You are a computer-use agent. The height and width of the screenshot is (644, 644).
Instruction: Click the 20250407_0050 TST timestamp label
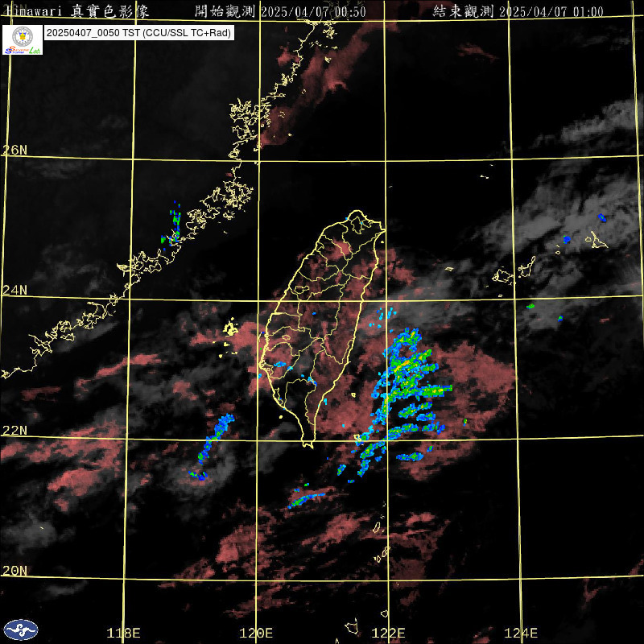click(x=140, y=34)
